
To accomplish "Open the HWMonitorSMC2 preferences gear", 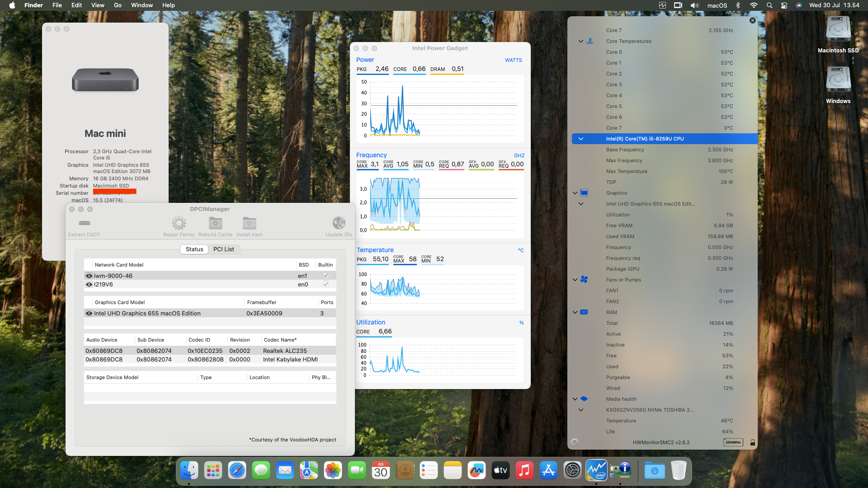I will coord(574,442).
